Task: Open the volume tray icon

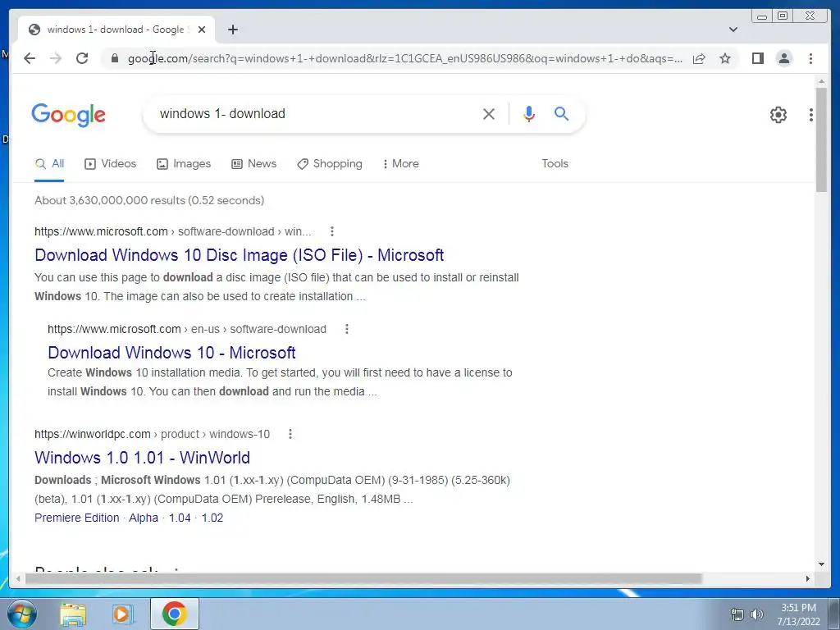Action: tap(757, 614)
